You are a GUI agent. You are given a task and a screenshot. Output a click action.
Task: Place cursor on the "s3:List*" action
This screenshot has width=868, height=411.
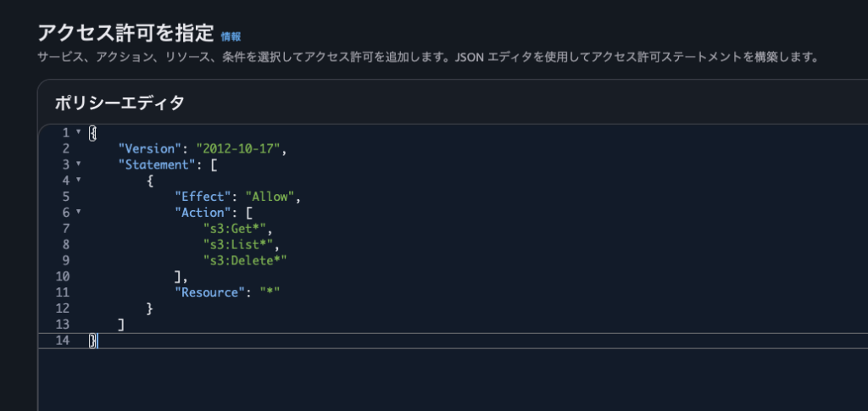pos(241,245)
